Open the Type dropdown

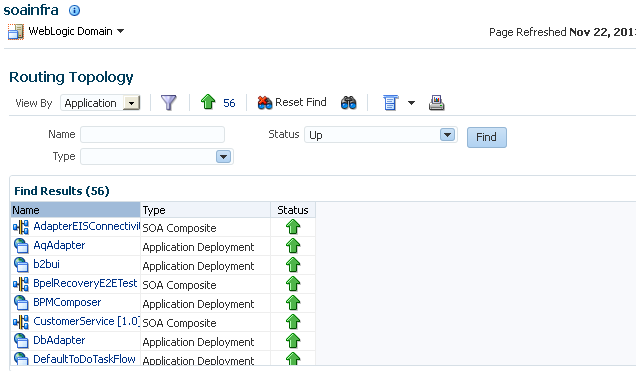(223, 157)
